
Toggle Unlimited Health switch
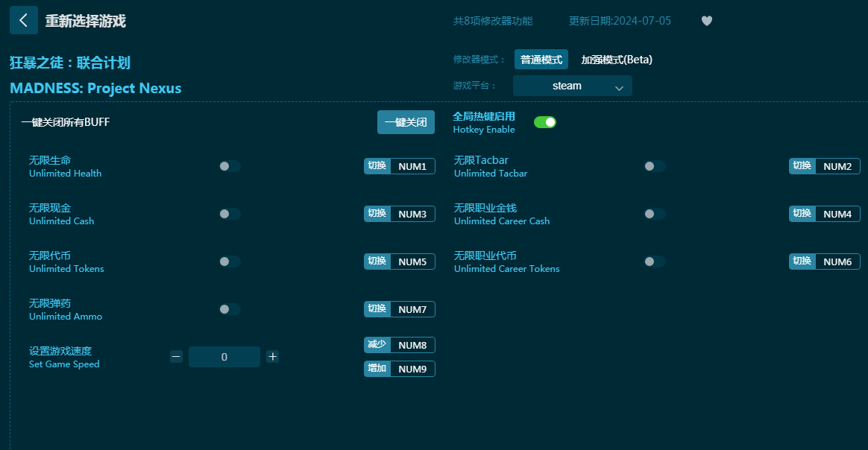(229, 166)
